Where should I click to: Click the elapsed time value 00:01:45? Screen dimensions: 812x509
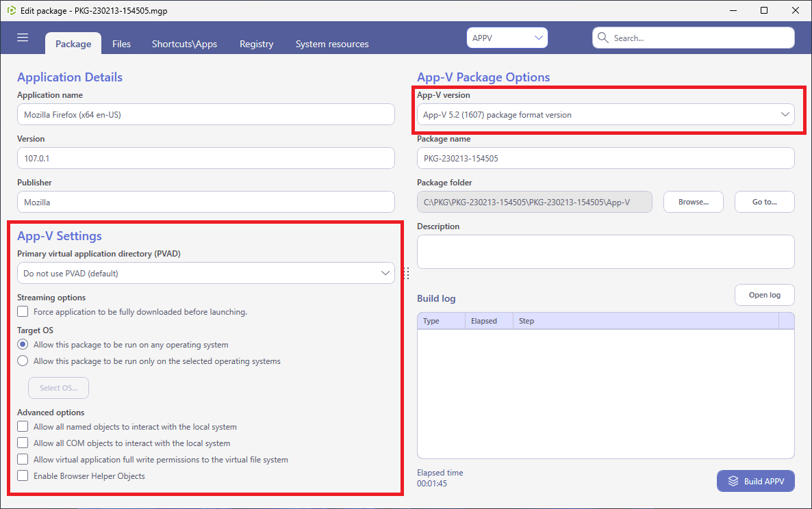tap(432, 484)
